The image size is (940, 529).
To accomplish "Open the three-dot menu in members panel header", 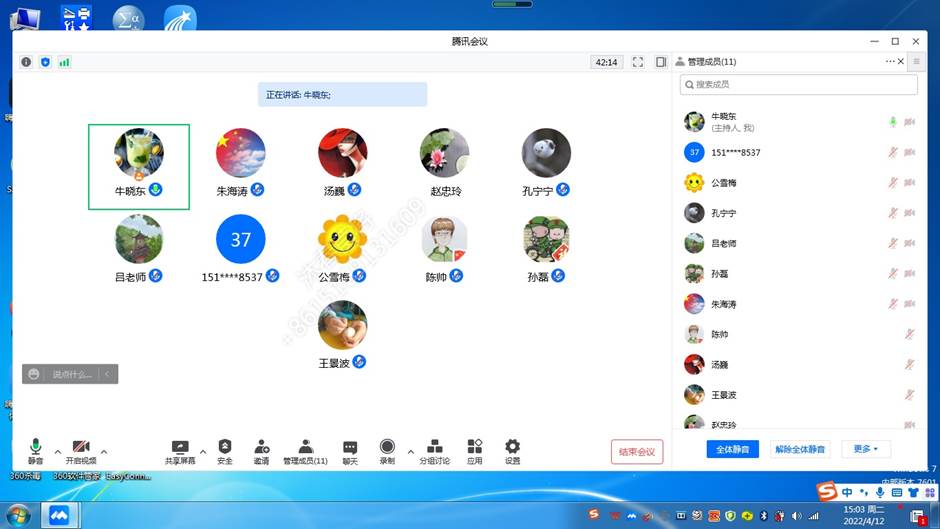I will 889,62.
